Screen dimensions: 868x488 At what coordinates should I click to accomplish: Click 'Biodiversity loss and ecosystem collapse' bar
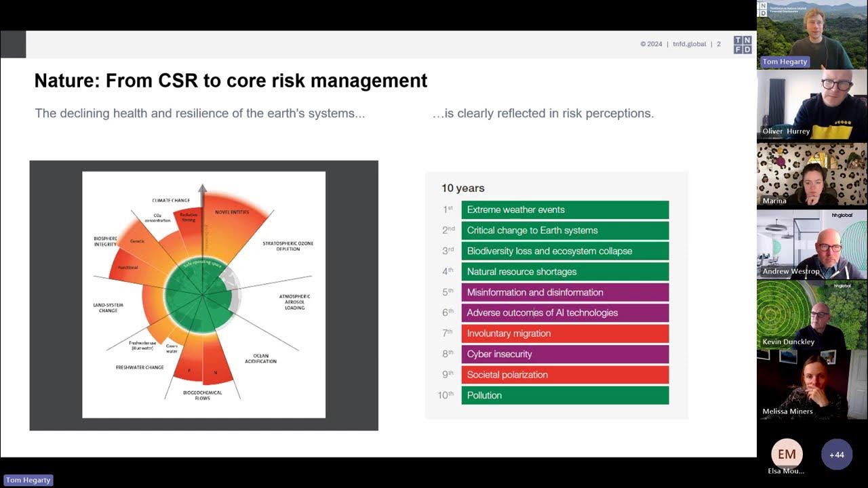[565, 251]
